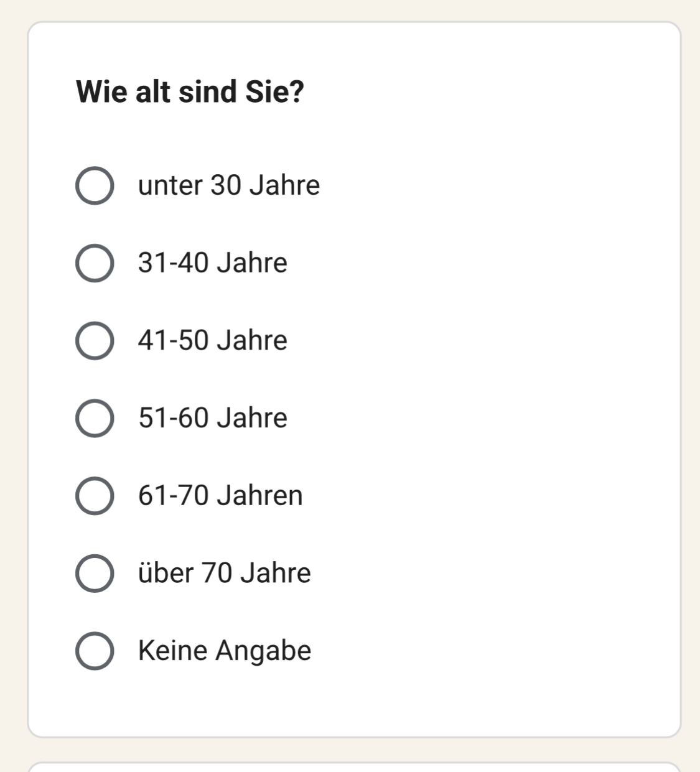Select the 'Keine Angabe' radio button
Screen dimensions: 700x772
(95, 651)
